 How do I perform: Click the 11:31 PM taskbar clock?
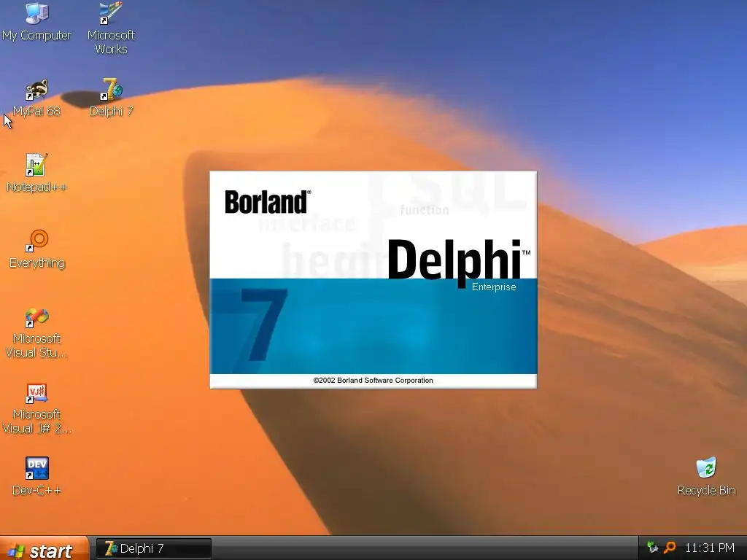click(710, 548)
